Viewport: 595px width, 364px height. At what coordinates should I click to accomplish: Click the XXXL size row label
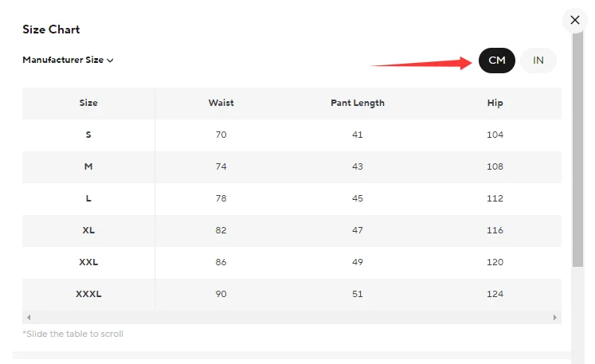pos(88,294)
